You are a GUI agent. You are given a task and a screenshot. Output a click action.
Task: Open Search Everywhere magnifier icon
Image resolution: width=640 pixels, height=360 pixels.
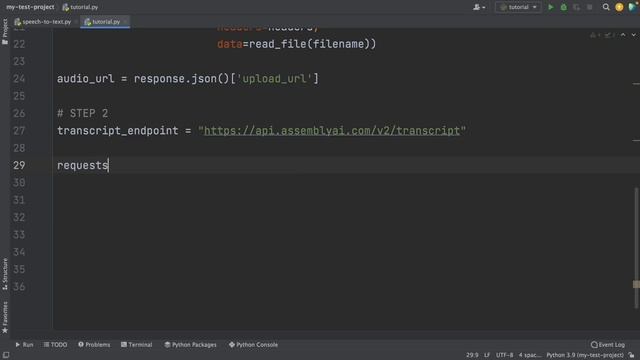pyautogui.click(x=606, y=7)
